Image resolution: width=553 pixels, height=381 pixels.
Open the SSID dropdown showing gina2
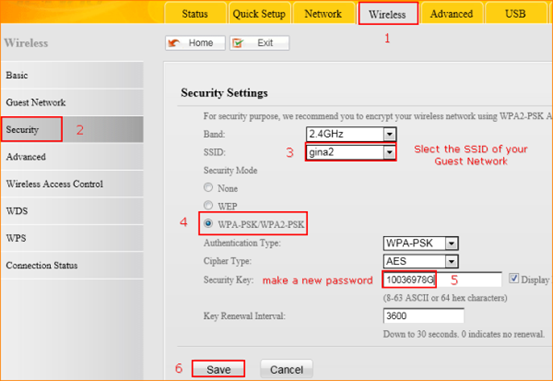351,152
